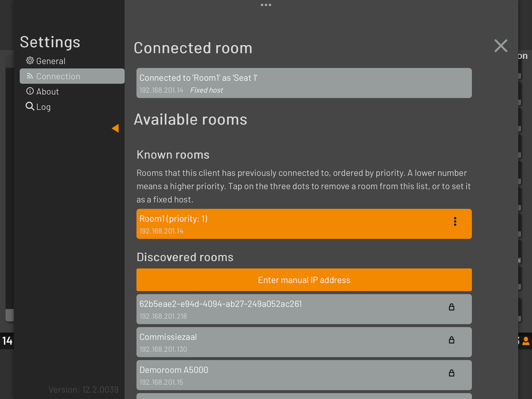Open the top three-dots multitasking handle
Image resolution: width=532 pixels, height=399 pixels.
coord(266,5)
